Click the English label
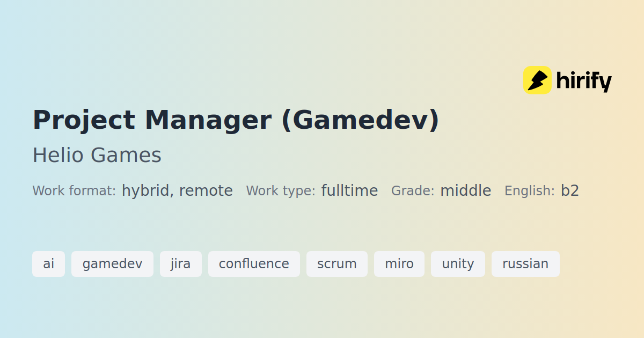This screenshot has width=644, height=338. [x=530, y=191]
